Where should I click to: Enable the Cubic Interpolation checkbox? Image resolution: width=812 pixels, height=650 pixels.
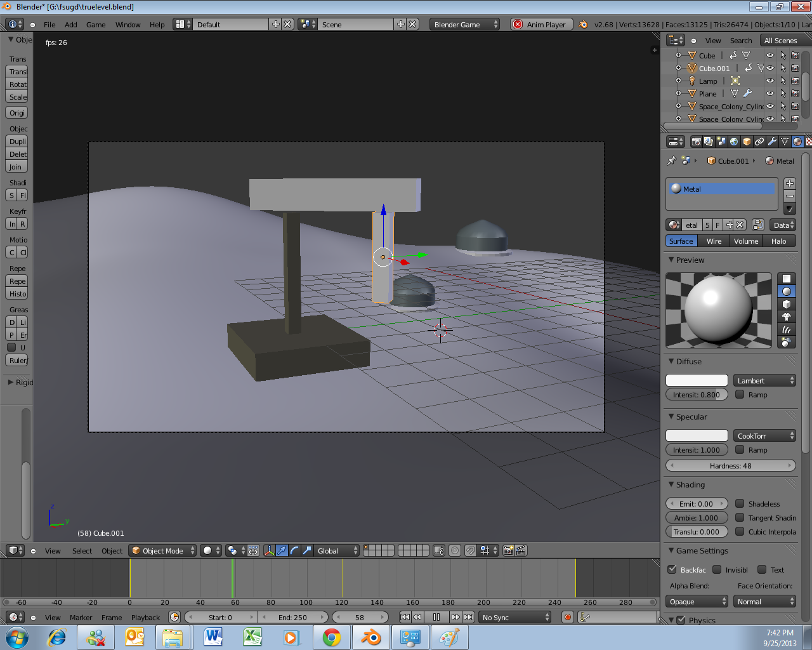point(740,531)
